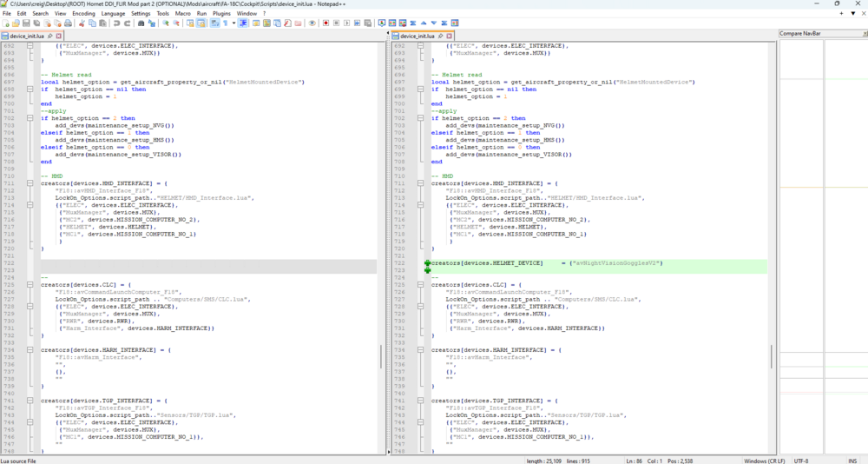Viewport: 868px width, 464px height.
Task: Select the left device_init.lua tab
Action: click(x=28, y=36)
